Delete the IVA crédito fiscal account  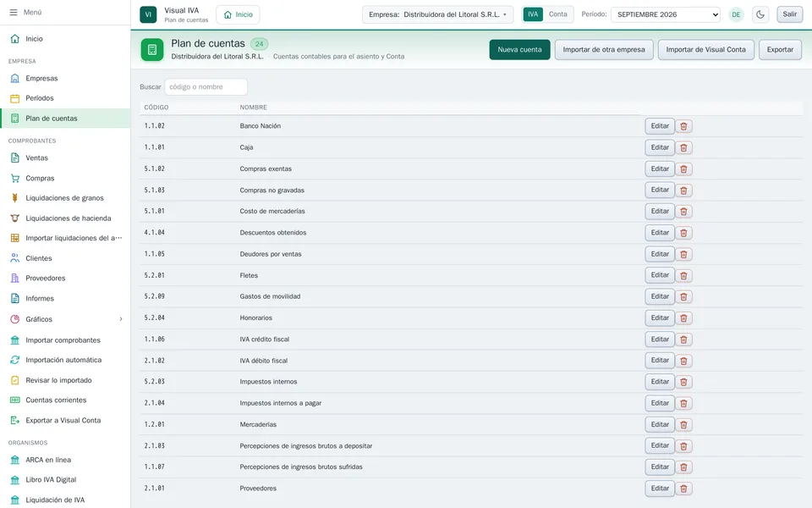[x=683, y=340]
